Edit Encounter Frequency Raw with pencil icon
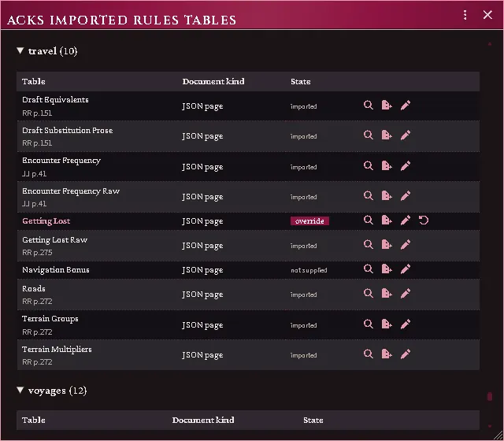The image size is (504, 441). 406,196
